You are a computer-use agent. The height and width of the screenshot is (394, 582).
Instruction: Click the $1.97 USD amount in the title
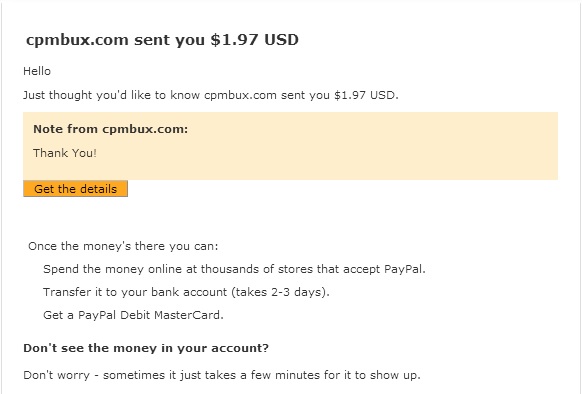(255, 40)
